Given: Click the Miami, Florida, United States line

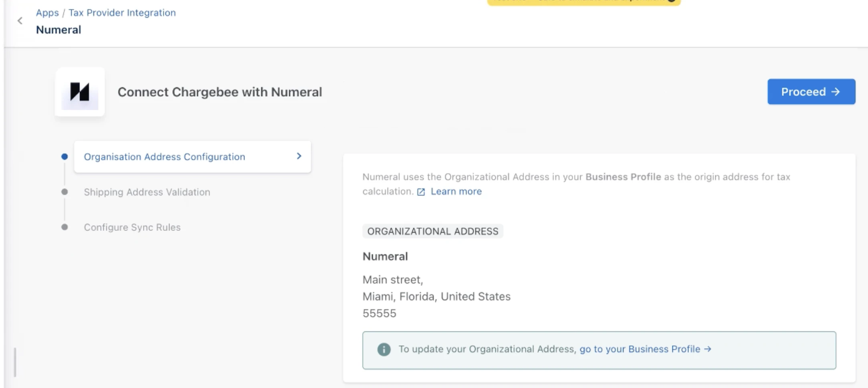Looking at the screenshot, I should pyautogui.click(x=436, y=297).
